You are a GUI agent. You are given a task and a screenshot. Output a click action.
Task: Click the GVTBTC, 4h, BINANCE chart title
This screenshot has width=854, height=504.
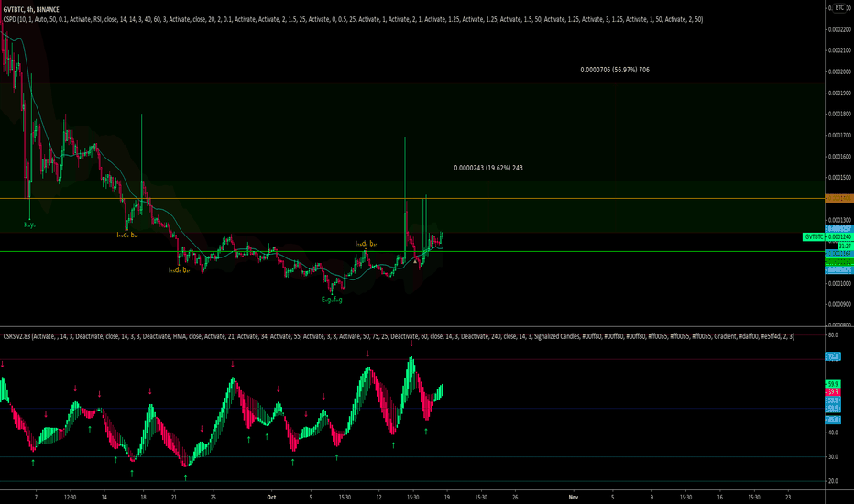(x=31, y=9)
